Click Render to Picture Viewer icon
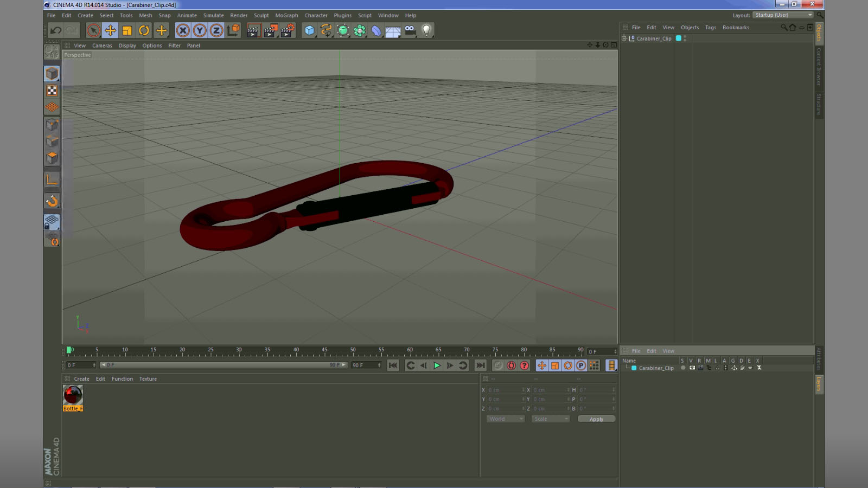Image resolution: width=868 pixels, height=488 pixels. click(270, 30)
